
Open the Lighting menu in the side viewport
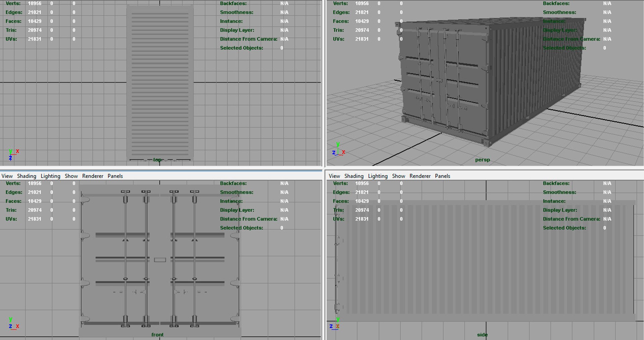pos(378,176)
